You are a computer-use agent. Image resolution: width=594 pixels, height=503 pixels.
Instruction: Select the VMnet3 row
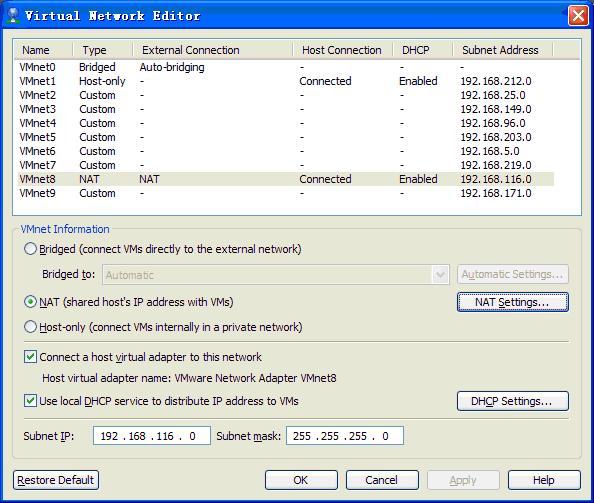tap(286, 109)
